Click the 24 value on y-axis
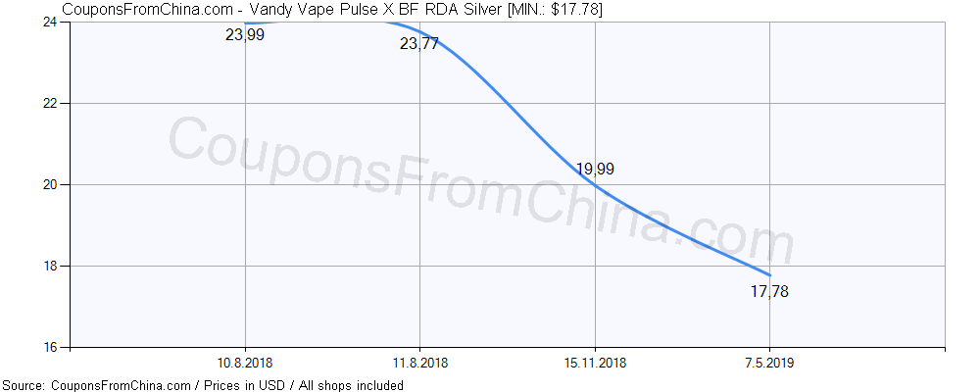This screenshot has height=392, width=980. (x=49, y=23)
